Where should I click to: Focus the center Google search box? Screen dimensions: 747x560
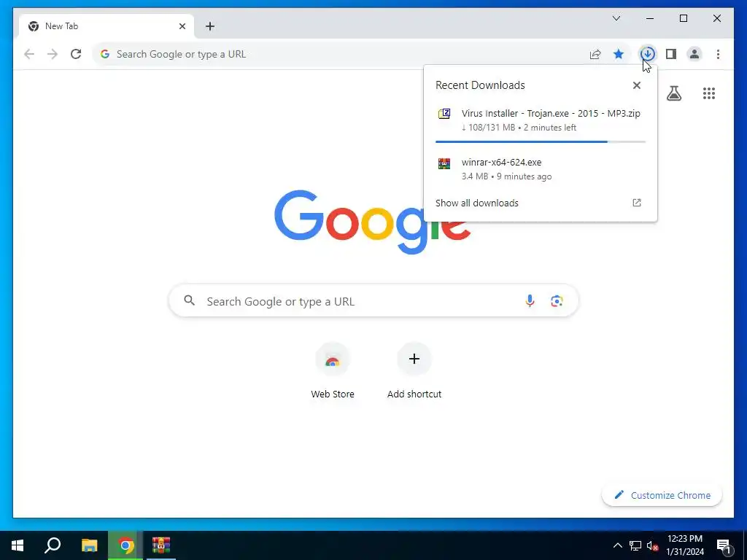pos(373,301)
